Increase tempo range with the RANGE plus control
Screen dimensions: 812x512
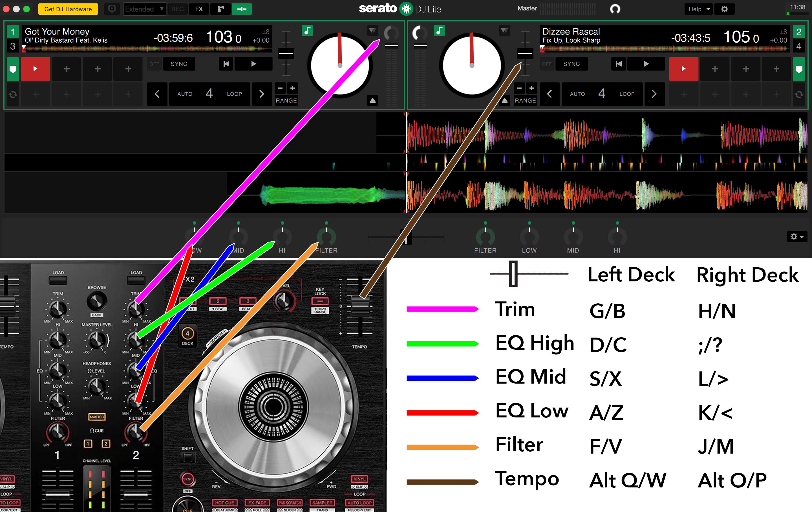click(x=292, y=88)
